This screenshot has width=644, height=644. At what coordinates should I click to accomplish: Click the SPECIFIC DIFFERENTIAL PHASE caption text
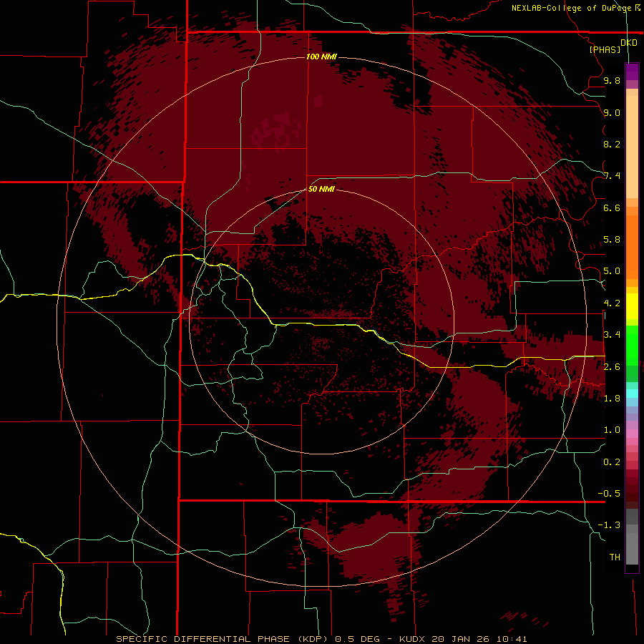(x=203, y=639)
